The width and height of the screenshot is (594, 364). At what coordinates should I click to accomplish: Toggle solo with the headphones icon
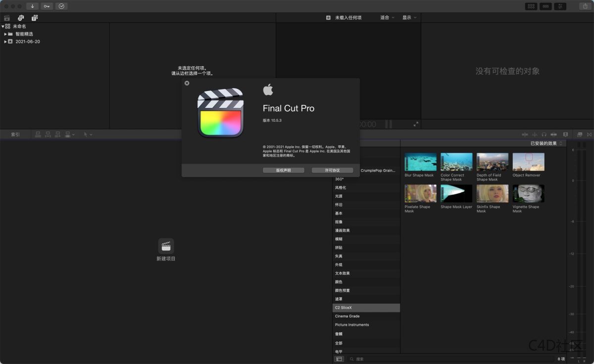coord(545,134)
